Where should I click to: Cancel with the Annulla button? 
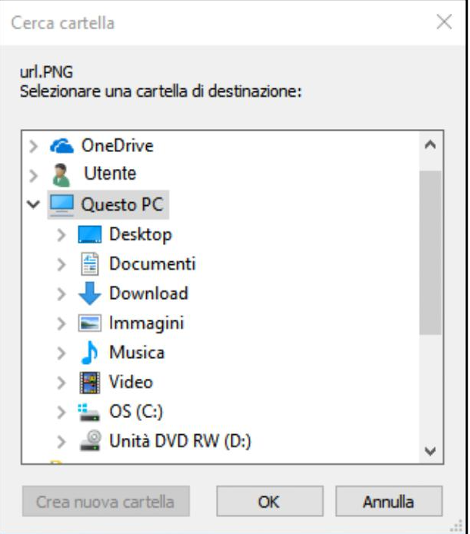point(389,501)
